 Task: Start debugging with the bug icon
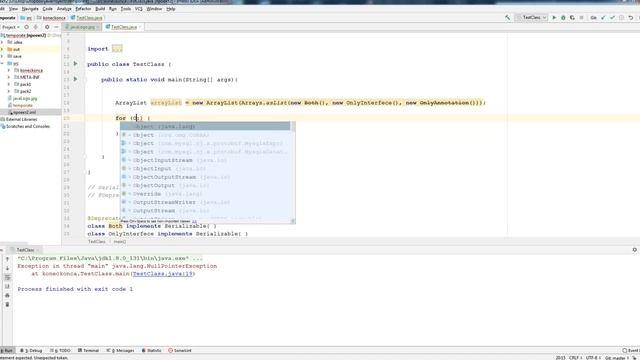[563, 18]
